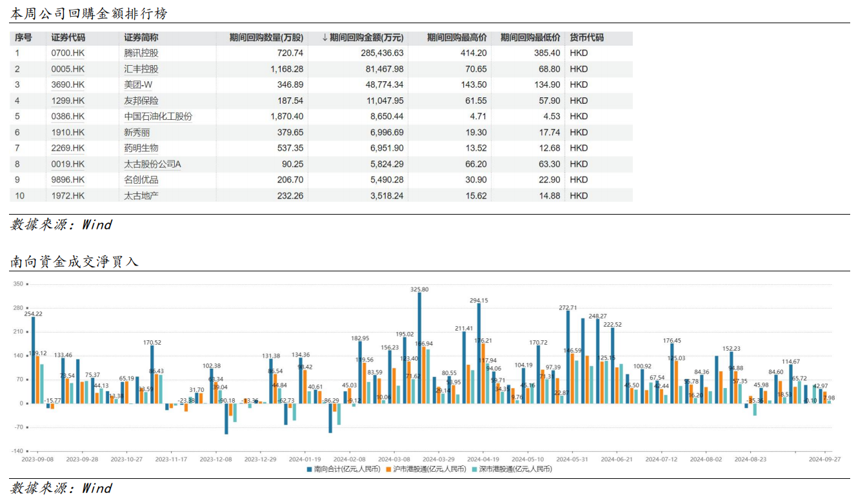The height and width of the screenshot is (504, 856).
Task: Click the 2024-09-27 x-axis date label
Action: 825,460
